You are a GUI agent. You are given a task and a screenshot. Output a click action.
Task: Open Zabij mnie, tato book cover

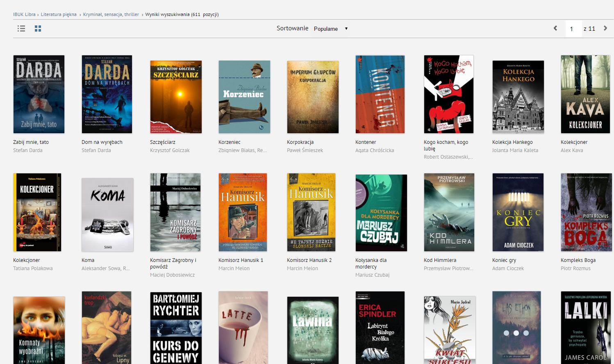(39, 94)
